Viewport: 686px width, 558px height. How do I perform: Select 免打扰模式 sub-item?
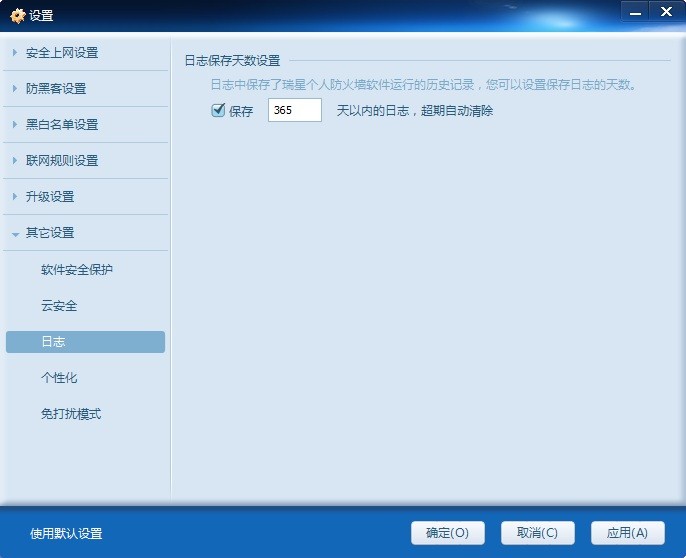71,414
